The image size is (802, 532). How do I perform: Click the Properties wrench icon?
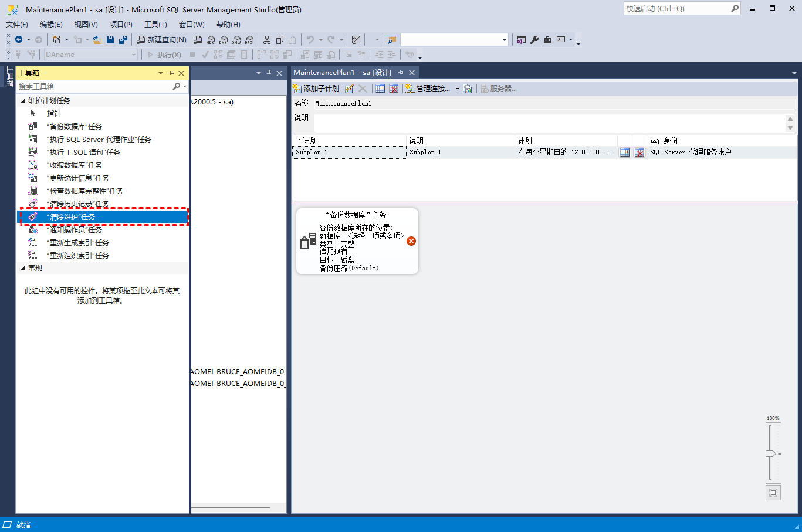pos(534,40)
